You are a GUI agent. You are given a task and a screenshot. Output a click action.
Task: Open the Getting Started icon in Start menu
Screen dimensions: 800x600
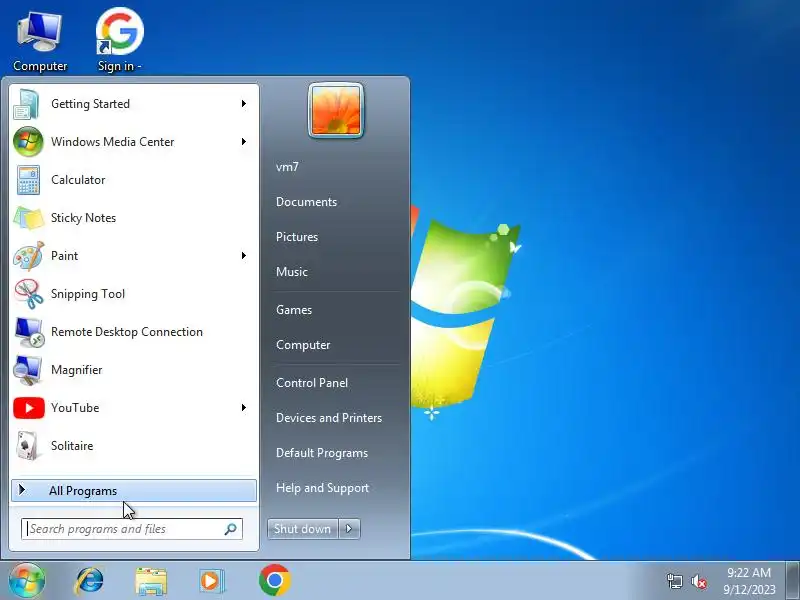point(27,104)
